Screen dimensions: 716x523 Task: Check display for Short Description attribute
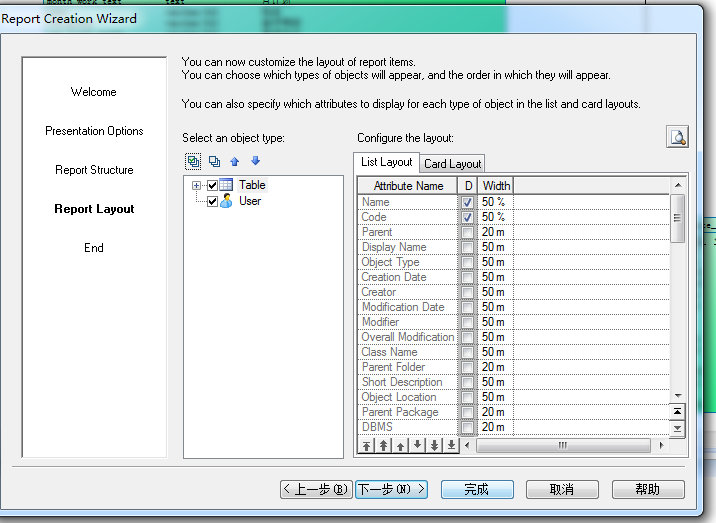click(x=467, y=382)
